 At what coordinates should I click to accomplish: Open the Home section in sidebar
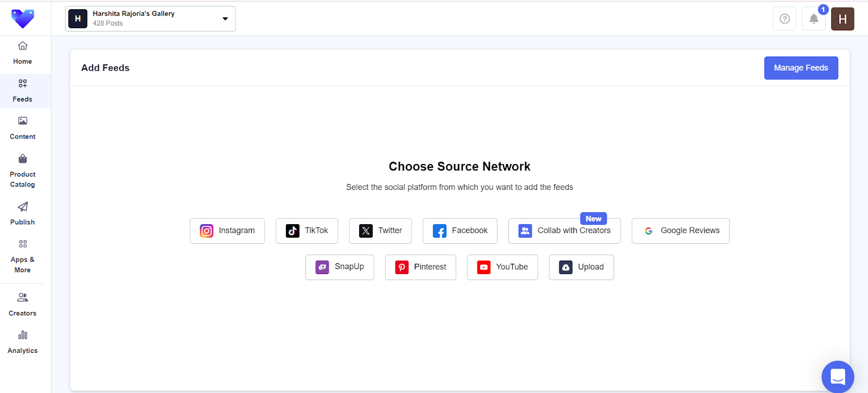pyautogui.click(x=23, y=53)
